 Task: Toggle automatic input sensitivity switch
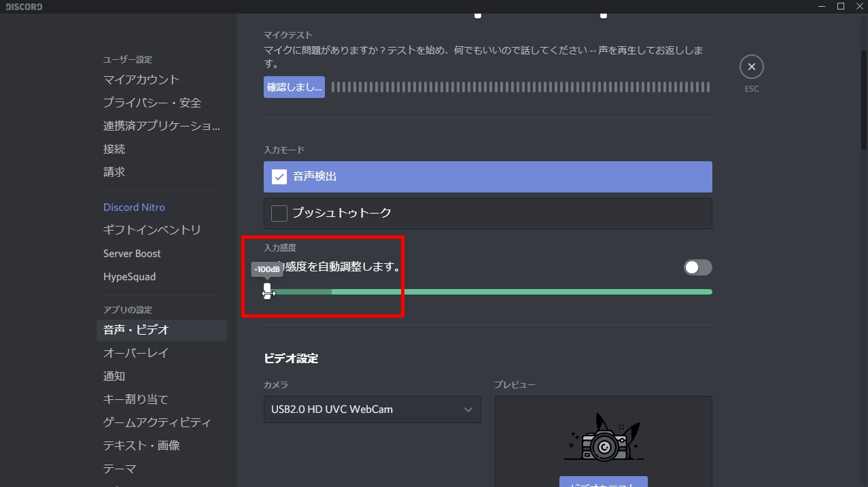point(697,267)
